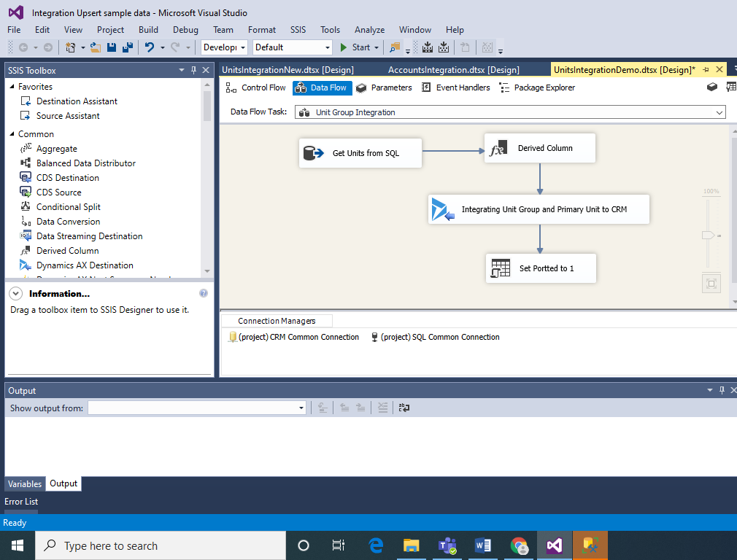Open the solution configuration Develop dropdown

pyautogui.click(x=243, y=47)
